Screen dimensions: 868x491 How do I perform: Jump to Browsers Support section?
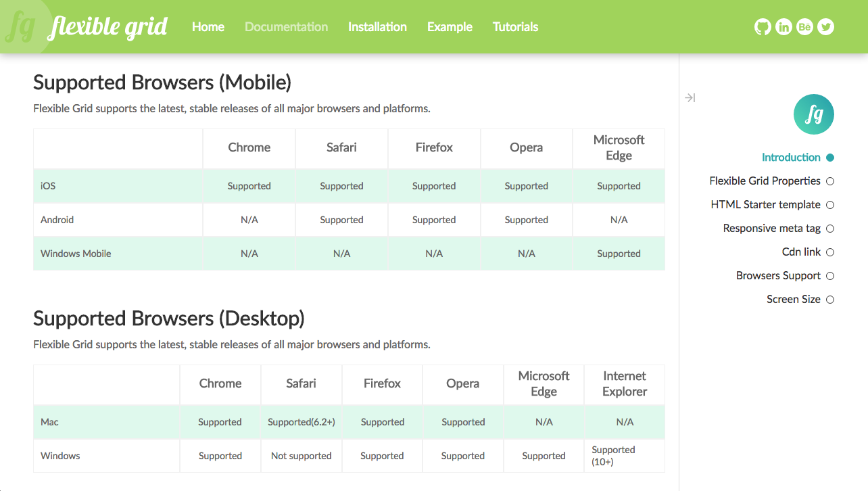[x=778, y=276]
